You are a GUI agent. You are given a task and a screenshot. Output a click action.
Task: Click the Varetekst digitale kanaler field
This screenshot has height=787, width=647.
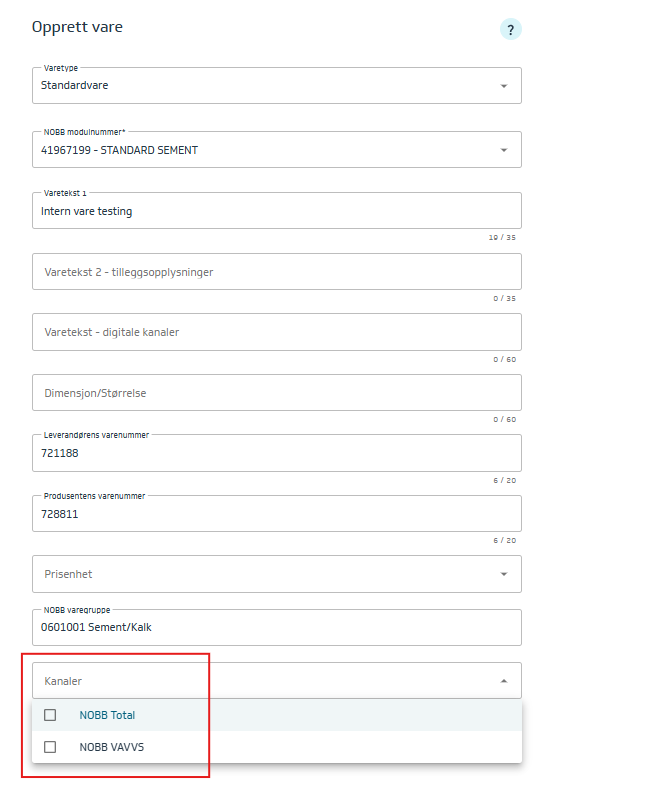tap(276, 332)
